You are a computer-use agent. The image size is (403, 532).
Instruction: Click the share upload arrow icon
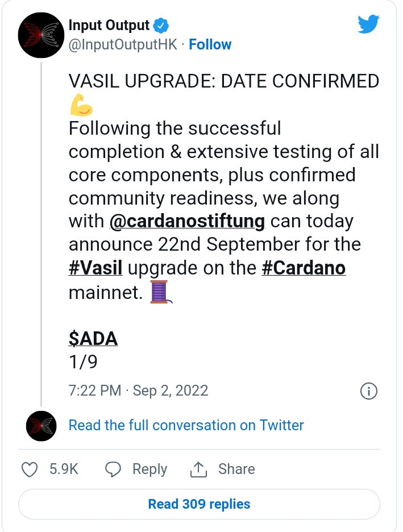coord(198,469)
